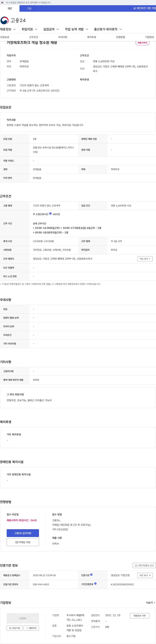Click the Korean flag icon in top banner
156x644 pixels.
pos(2,2)
